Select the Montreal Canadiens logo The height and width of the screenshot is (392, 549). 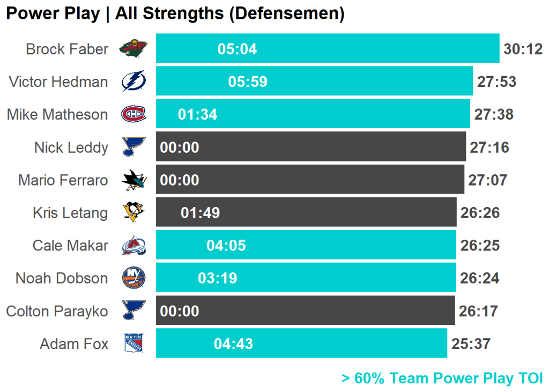(x=132, y=114)
